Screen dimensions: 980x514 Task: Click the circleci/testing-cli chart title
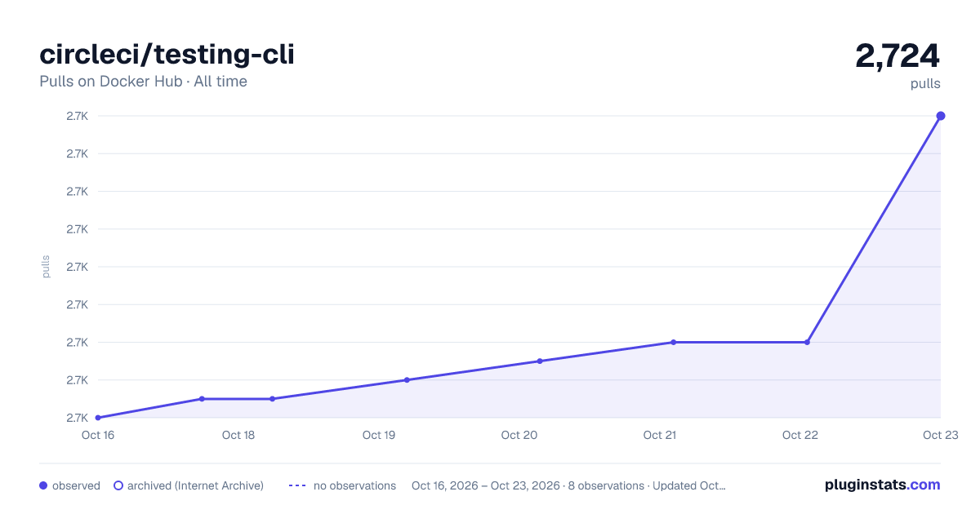[167, 55]
